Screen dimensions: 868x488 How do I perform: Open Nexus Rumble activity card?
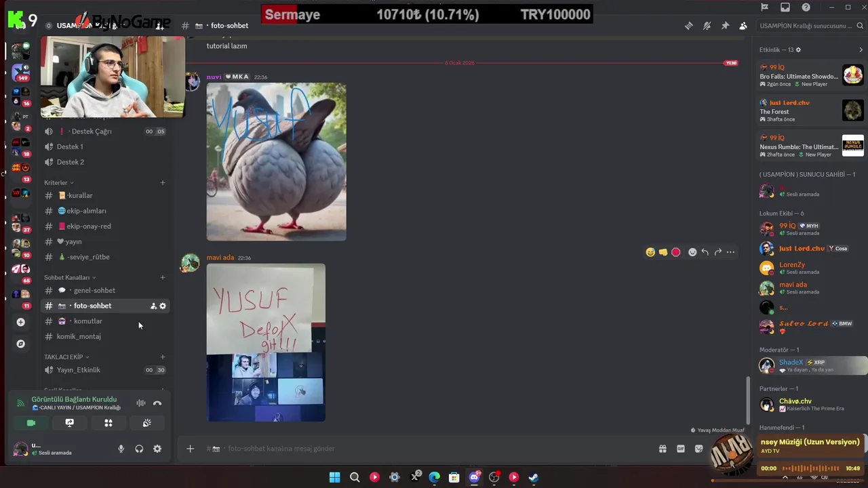(x=811, y=146)
